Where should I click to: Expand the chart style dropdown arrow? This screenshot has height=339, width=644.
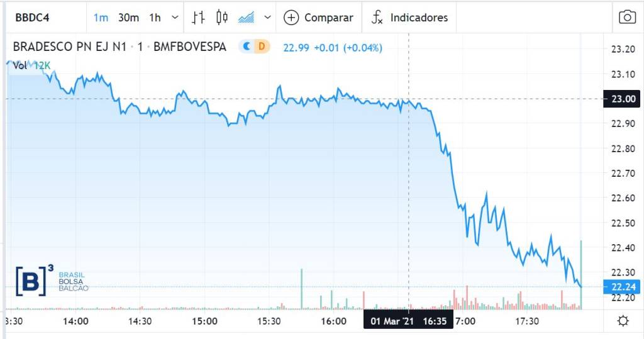(x=268, y=18)
